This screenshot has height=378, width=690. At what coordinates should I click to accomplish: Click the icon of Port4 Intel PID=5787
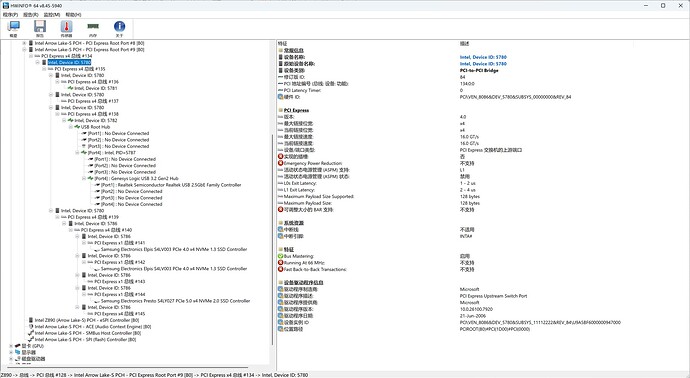tap(84, 153)
